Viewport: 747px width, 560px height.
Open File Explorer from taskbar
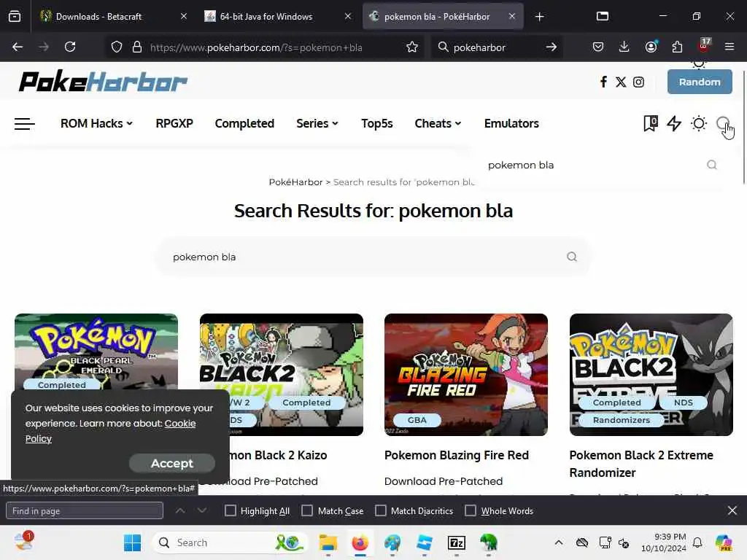(x=328, y=542)
